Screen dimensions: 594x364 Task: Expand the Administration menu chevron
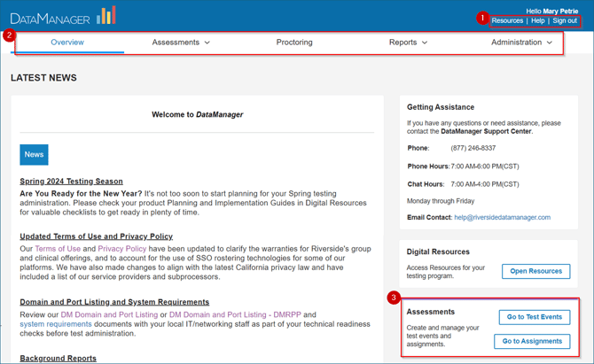(x=550, y=43)
